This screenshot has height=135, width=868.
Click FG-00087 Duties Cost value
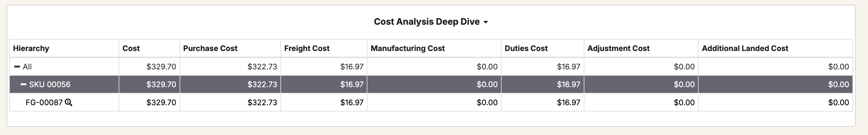[x=569, y=102]
